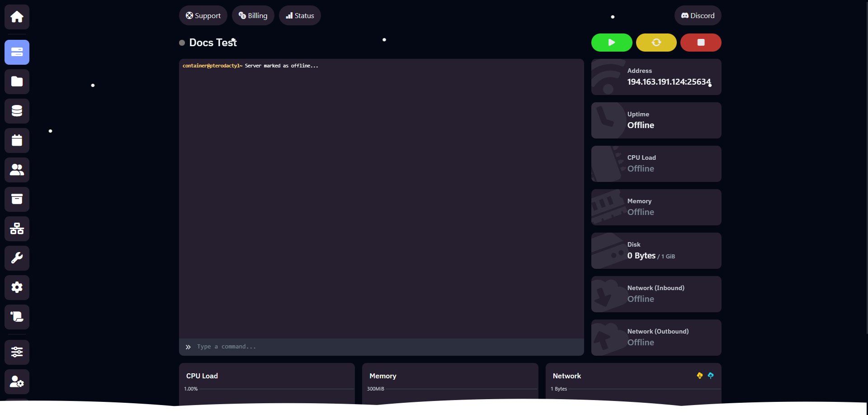Click the home icon in sidebar
The height and width of the screenshot is (415, 868).
tap(17, 17)
